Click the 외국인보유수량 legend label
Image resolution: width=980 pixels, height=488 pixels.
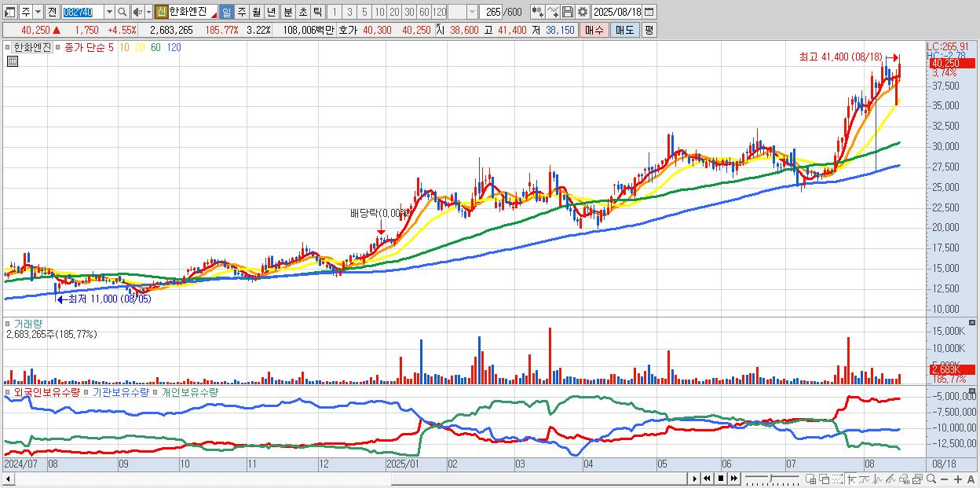pos(47,391)
